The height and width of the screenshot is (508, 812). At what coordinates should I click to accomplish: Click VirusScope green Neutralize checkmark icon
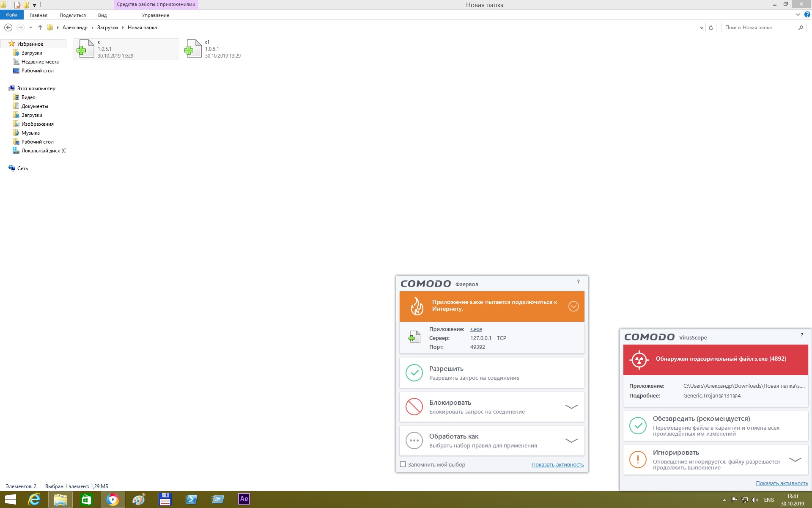click(x=638, y=426)
